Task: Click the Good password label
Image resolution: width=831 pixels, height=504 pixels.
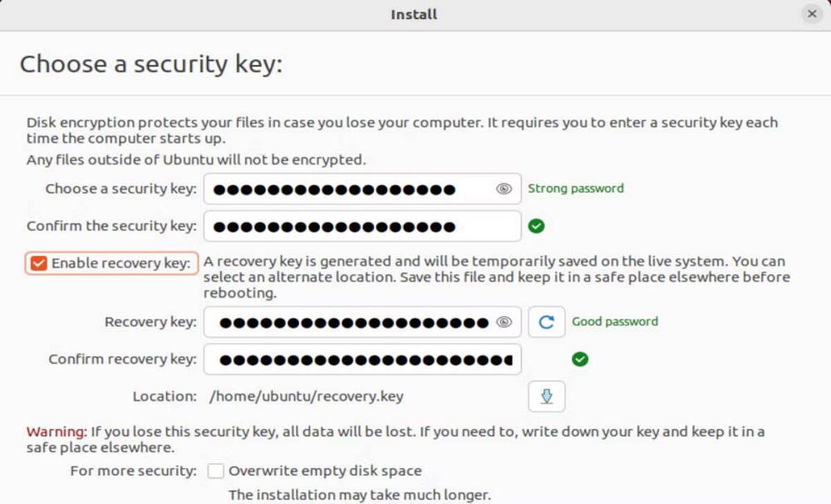Action: tap(615, 321)
